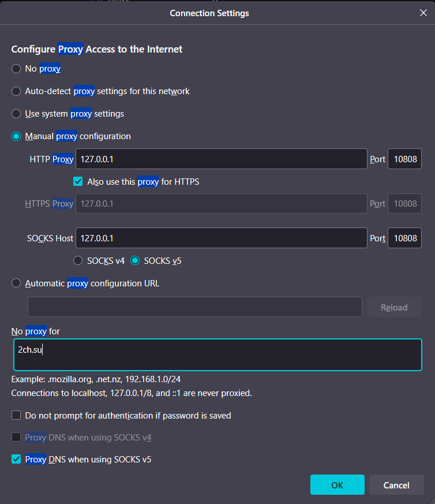
Task: Click the Reload button
Action: pyautogui.click(x=394, y=307)
